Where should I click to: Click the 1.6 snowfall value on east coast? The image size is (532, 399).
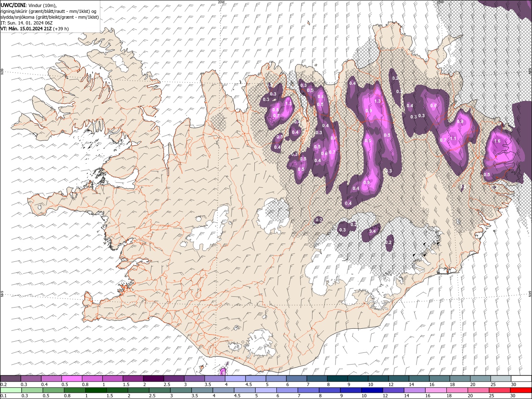[x=497, y=141]
